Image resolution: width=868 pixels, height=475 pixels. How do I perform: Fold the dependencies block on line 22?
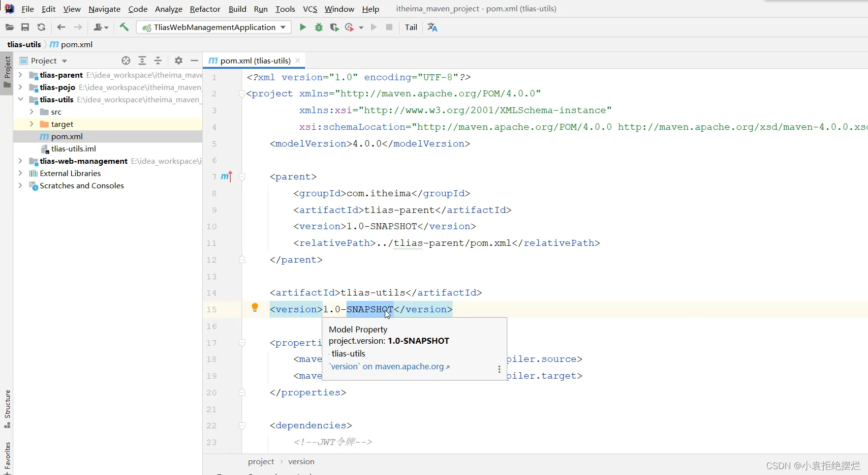pos(242,425)
